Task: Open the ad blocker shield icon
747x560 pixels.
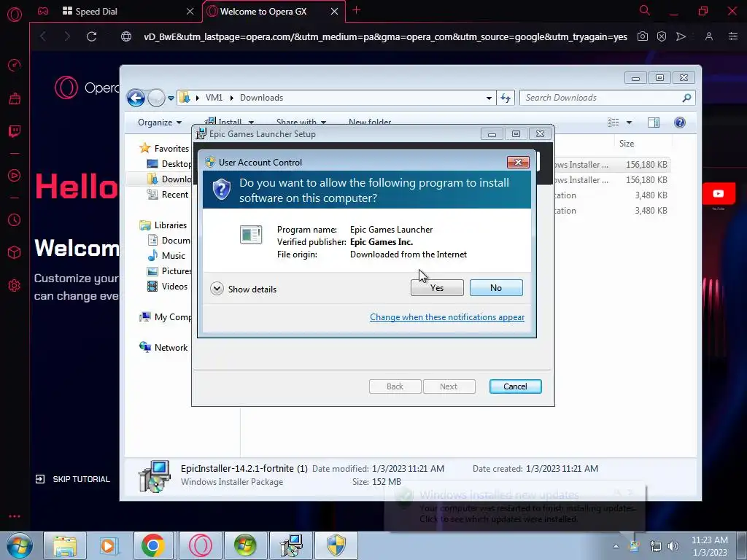Action: [x=662, y=36]
